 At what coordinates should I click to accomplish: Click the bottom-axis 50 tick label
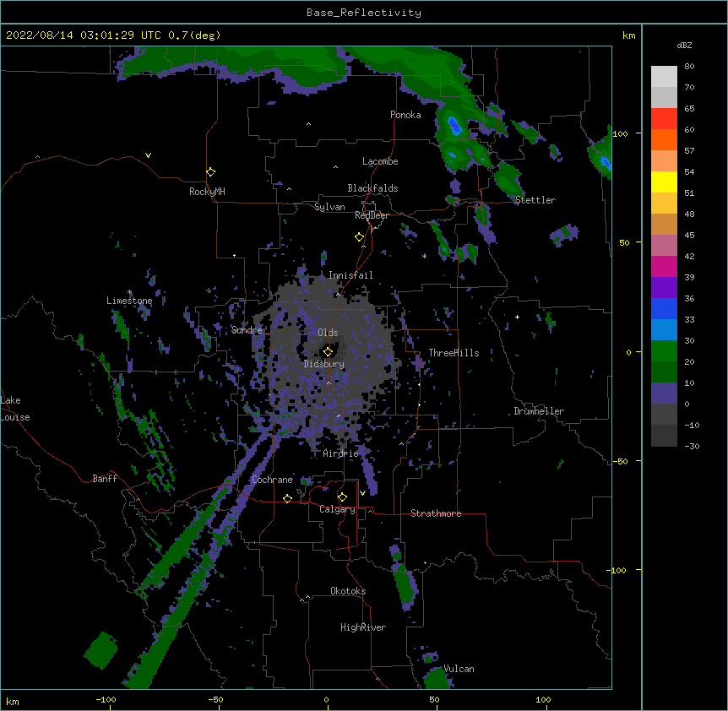click(x=435, y=699)
